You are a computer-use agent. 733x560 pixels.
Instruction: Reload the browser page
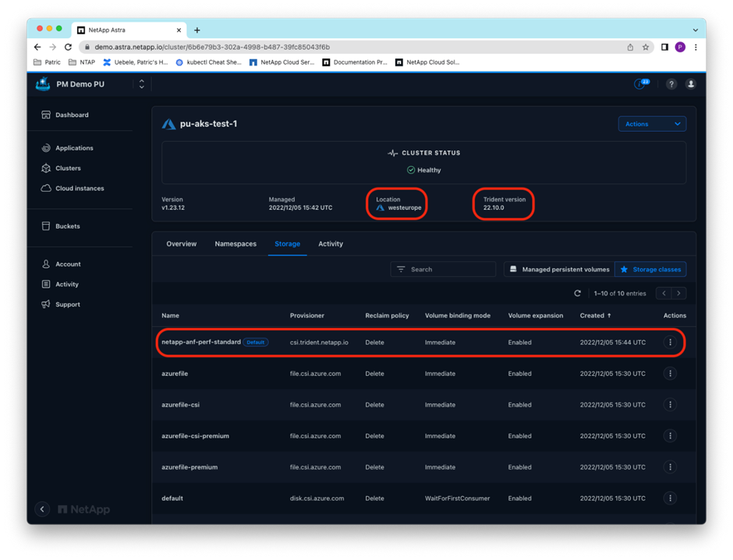69,48
